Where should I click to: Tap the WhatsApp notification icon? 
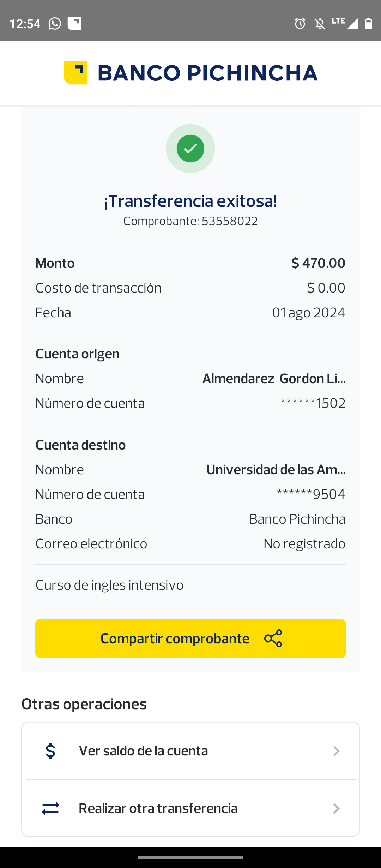(x=55, y=24)
